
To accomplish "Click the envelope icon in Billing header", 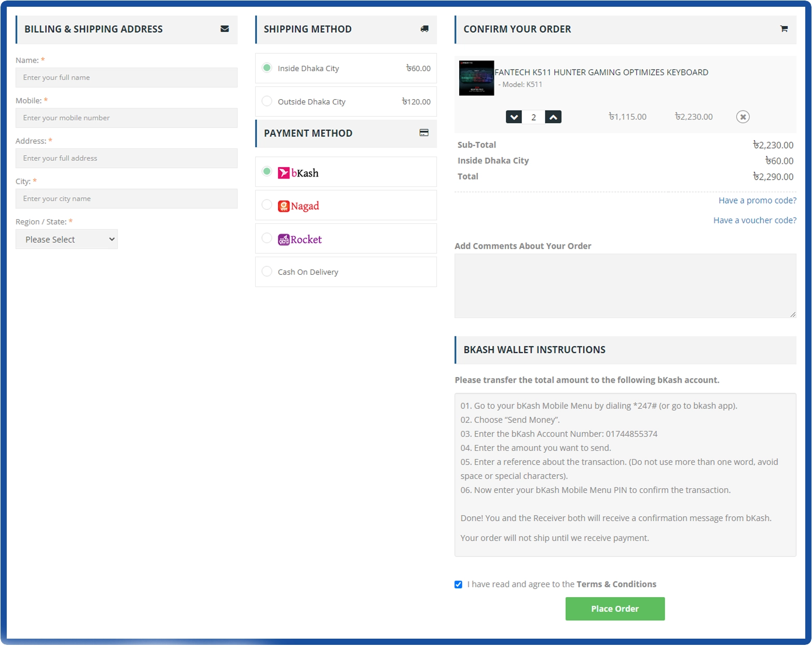I will [x=225, y=29].
